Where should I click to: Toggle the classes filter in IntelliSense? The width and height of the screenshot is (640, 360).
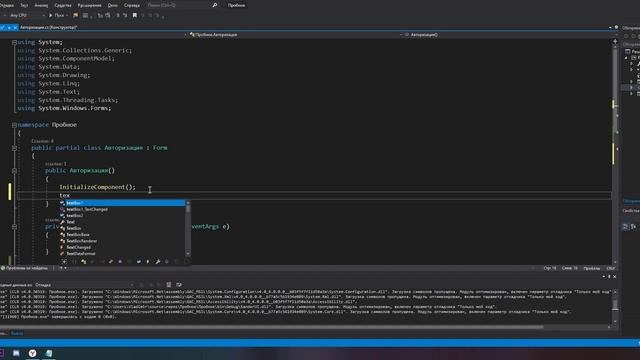coord(84,262)
